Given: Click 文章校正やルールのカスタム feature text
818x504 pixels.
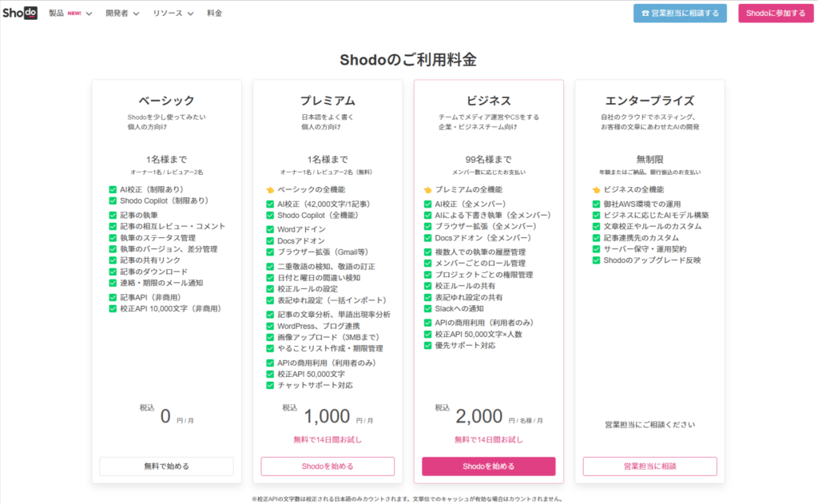Looking at the screenshot, I should 653,226.
